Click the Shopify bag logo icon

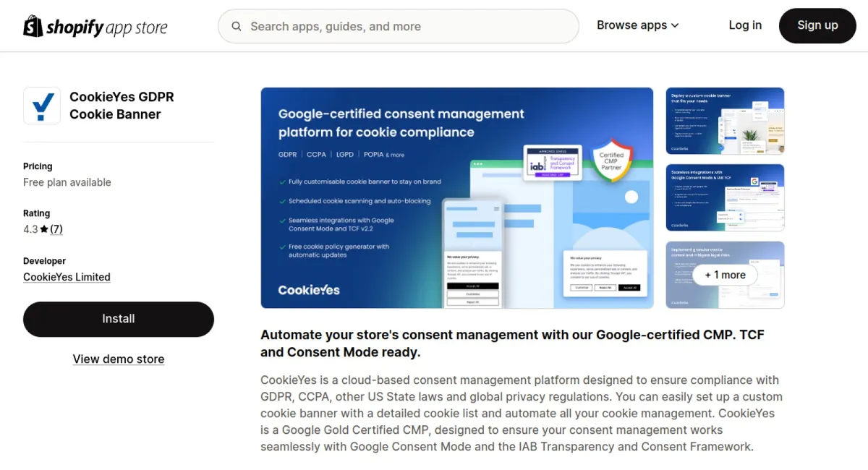coord(30,26)
